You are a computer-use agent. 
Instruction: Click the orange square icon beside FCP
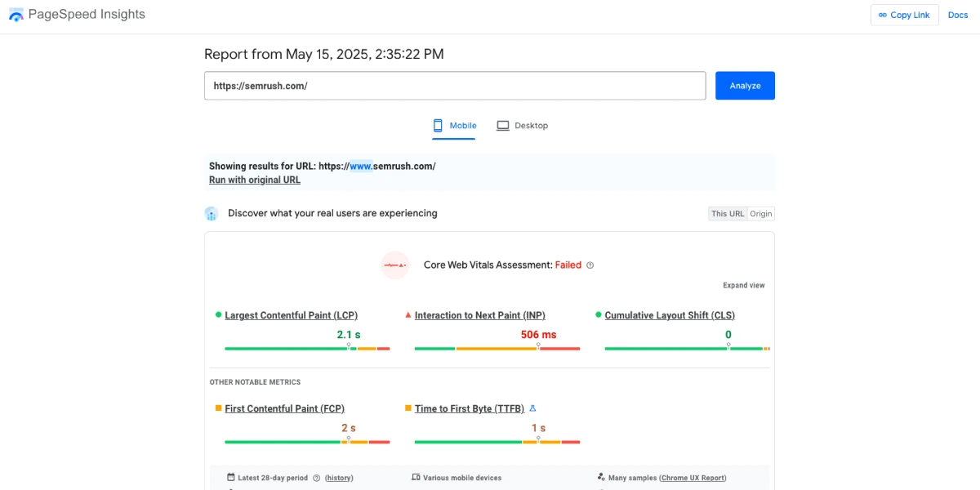[x=218, y=408]
